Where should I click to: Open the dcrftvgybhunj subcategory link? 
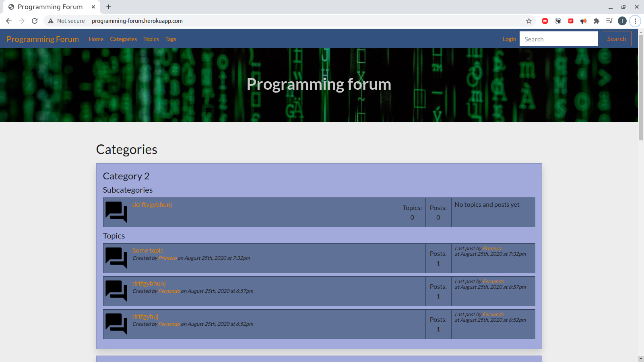pyautogui.click(x=152, y=204)
